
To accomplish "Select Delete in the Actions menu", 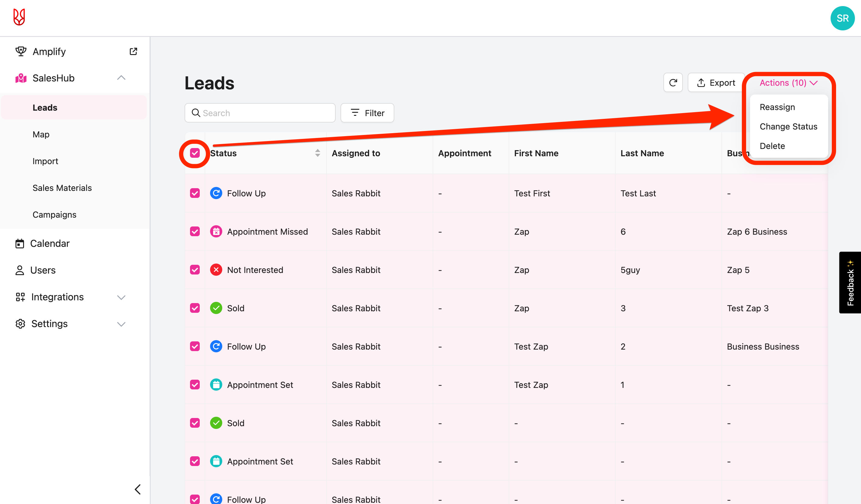I will tap(772, 146).
